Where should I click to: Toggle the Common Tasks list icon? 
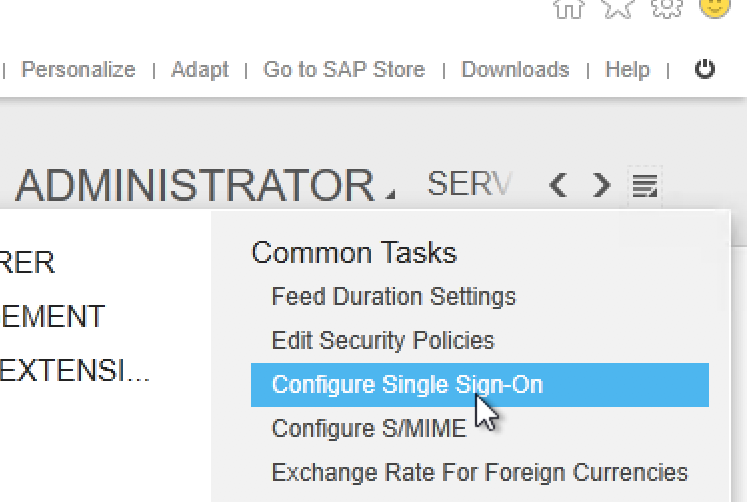(x=645, y=185)
